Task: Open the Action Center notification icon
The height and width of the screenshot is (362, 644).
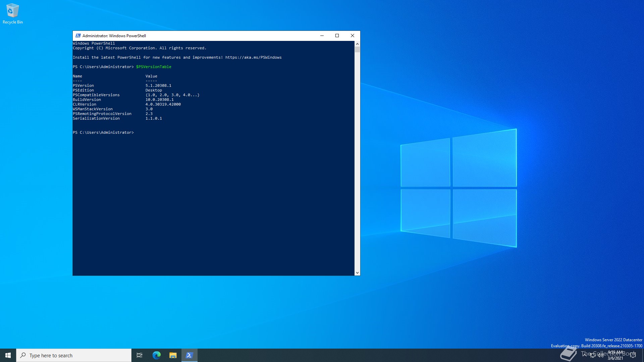Action: [x=633, y=355]
